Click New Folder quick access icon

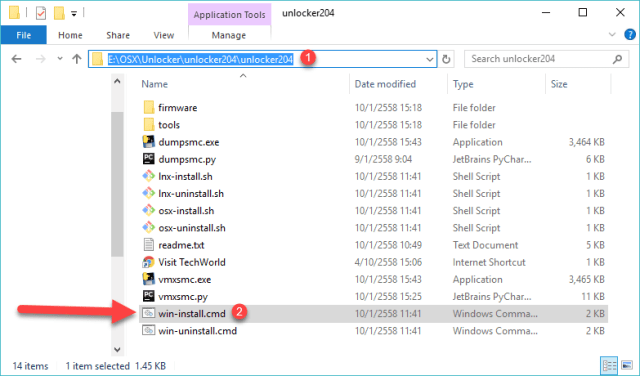(x=59, y=13)
